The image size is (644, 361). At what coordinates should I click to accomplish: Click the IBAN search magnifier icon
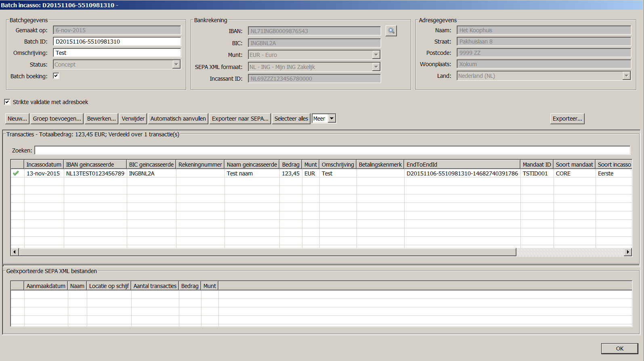[x=391, y=31]
